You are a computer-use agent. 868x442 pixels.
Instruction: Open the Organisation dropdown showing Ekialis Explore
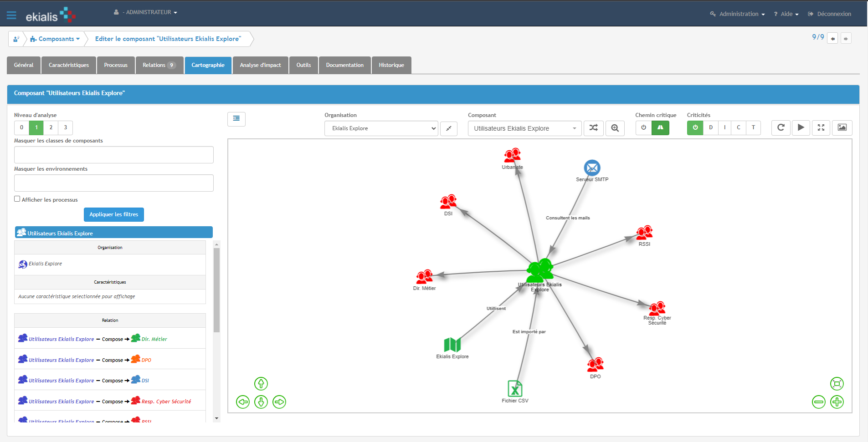click(381, 128)
